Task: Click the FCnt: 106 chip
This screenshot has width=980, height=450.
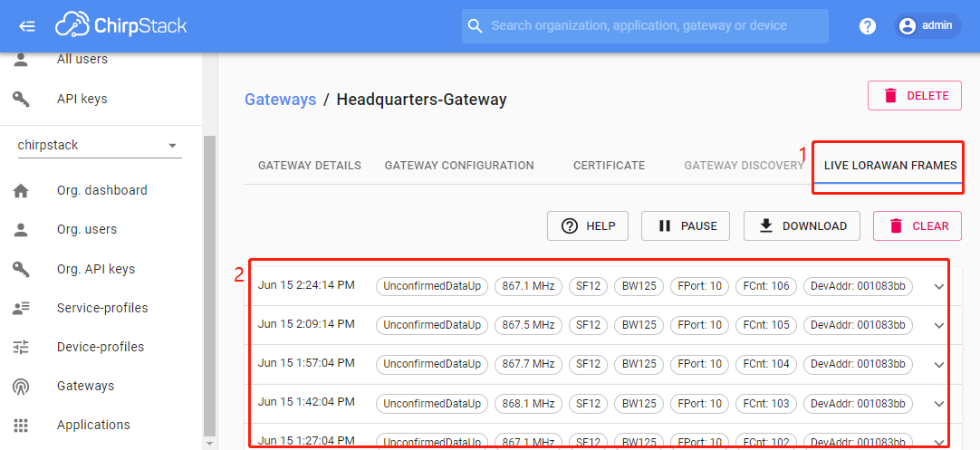Action: [x=766, y=287]
